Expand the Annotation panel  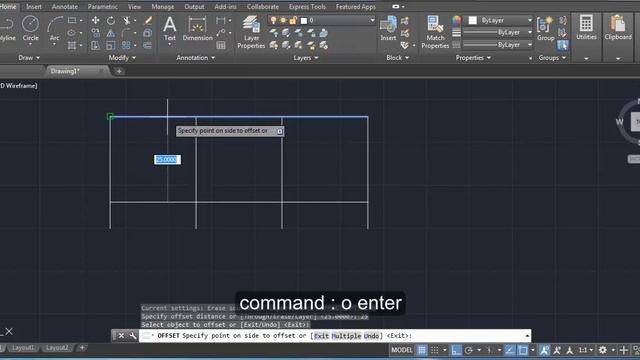pos(196,58)
